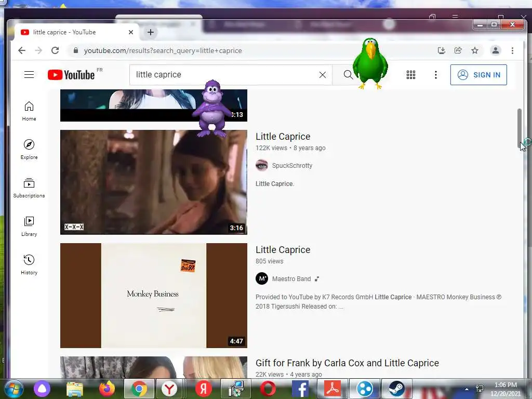Viewport: 532px width, 399px height.
Task: Open the Little Caprice video with 122K views
Action: coord(283,137)
